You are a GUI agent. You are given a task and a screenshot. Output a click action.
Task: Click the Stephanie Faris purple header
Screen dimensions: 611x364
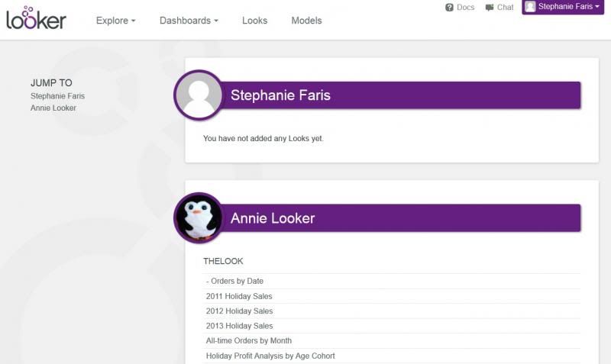point(402,95)
